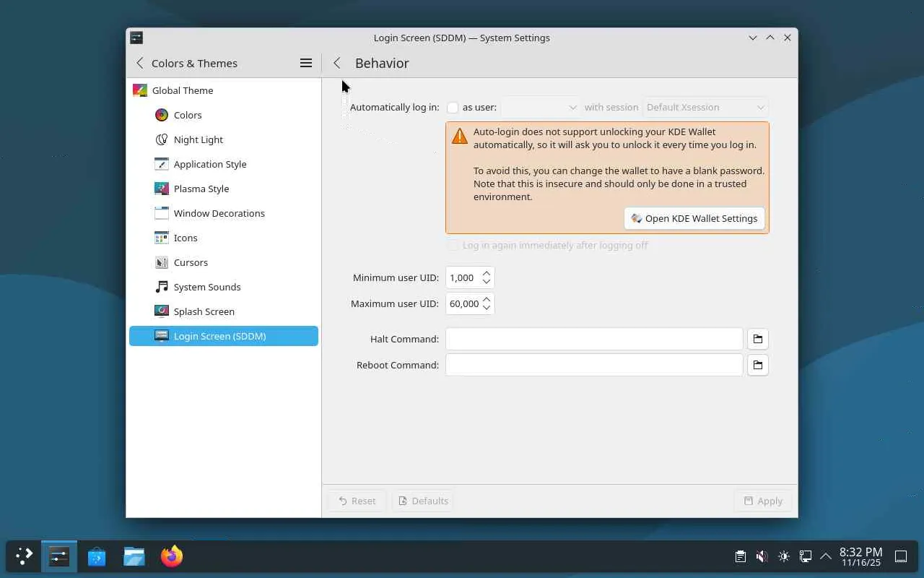Expand the hidden system tray icons
Screen dimensions: 924x578
click(826, 556)
